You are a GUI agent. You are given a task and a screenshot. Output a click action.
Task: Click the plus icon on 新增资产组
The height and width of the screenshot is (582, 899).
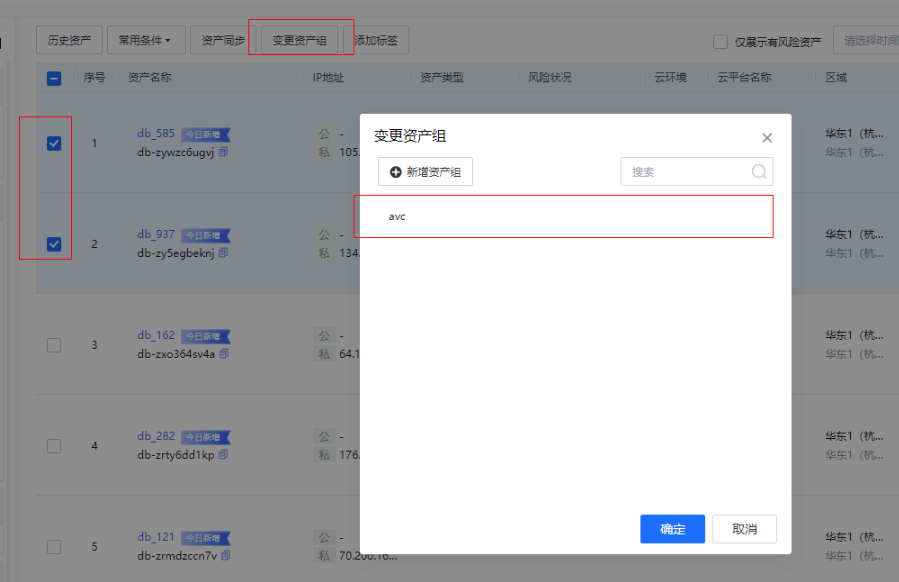[395, 172]
